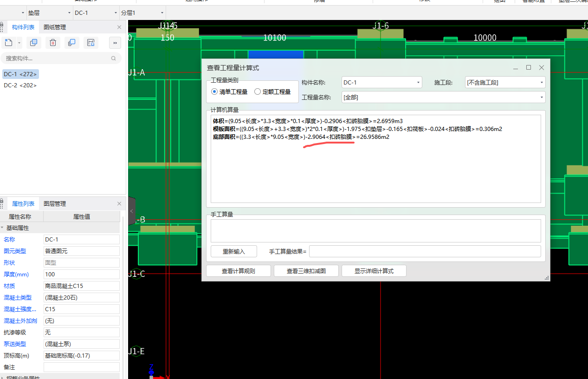The height and width of the screenshot is (379, 588).
Task: Expand the toolbar with the double-arrow icon
Action: (x=115, y=43)
